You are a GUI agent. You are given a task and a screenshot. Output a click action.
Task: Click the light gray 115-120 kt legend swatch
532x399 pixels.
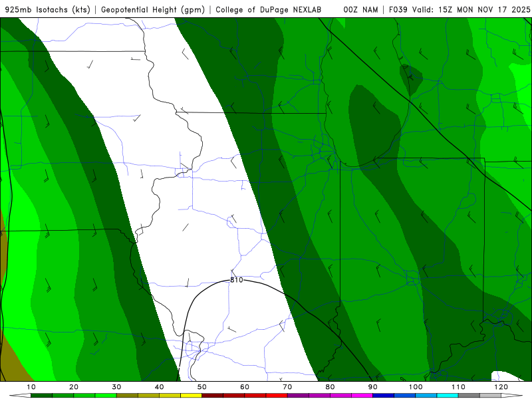pos(490,396)
